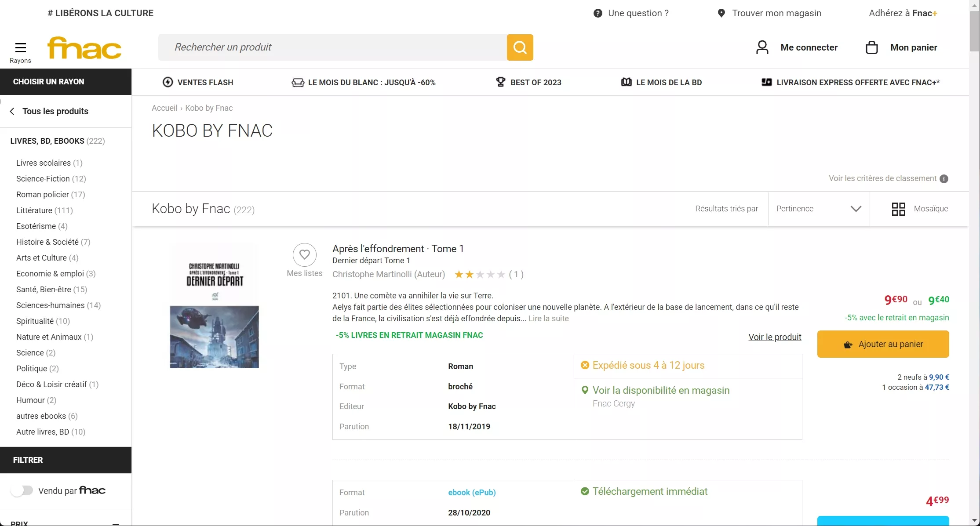
Task: Open the Voir le produit link
Action: point(775,337)
